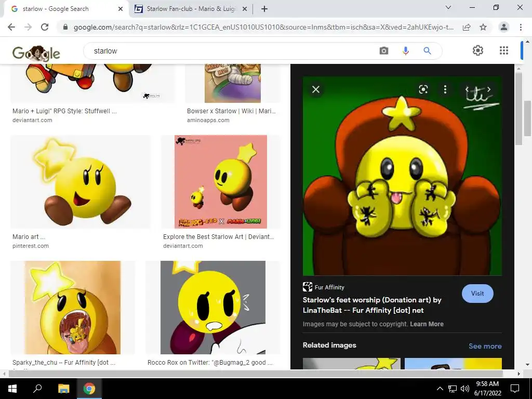Open the Sparky_the_chu Fur Affinity thumbnail

point(73,308)
